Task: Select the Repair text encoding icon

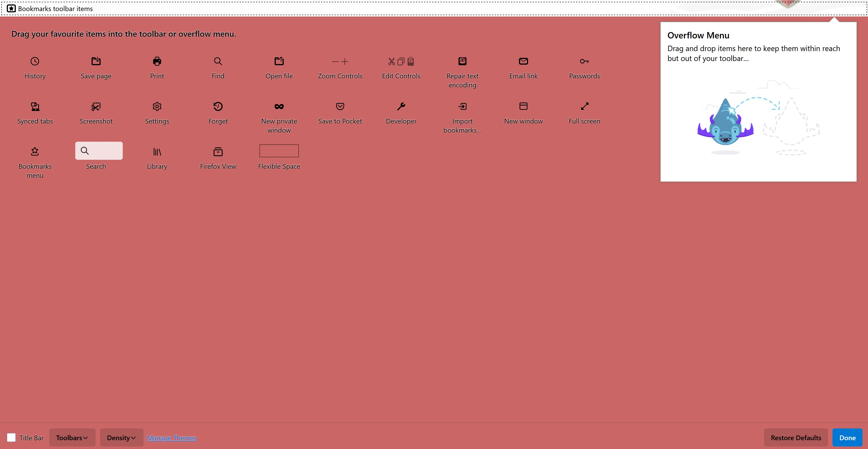Action: pos(462,61)
